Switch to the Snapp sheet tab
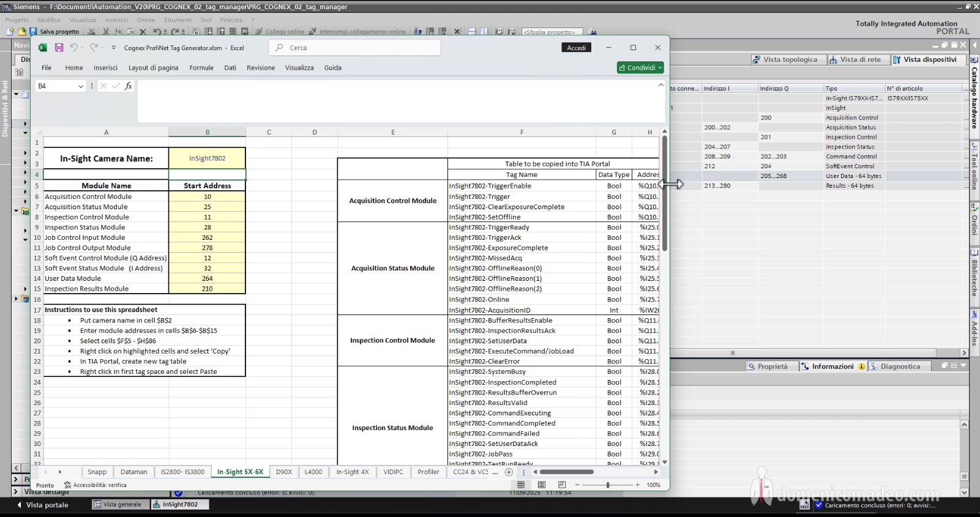Image resolution: width=980 pixels, height=517 pixels. click(x=97, y=472)
